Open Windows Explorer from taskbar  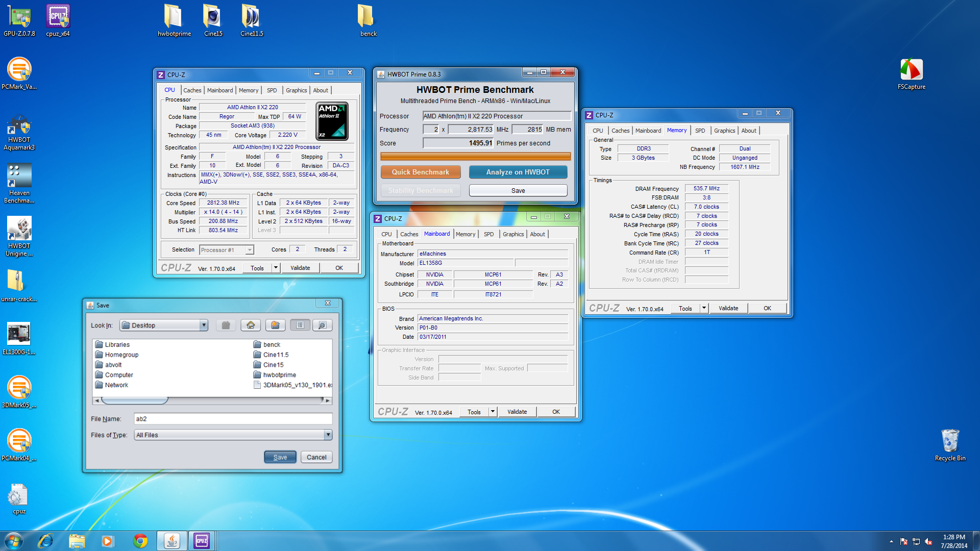click(x=77, y=541)
